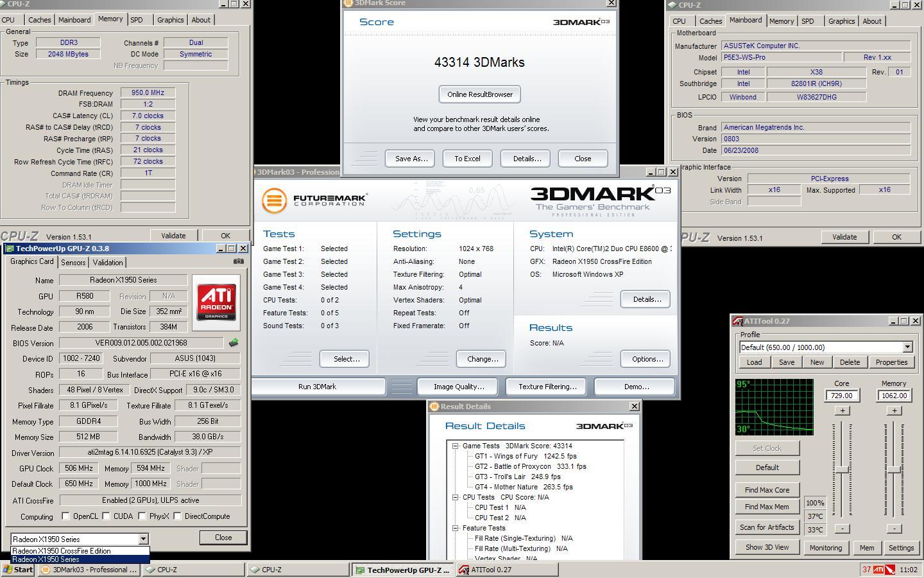Click Select... button under Tests
Viewport: 924px width, 578px height.
[x=346, y=359]
